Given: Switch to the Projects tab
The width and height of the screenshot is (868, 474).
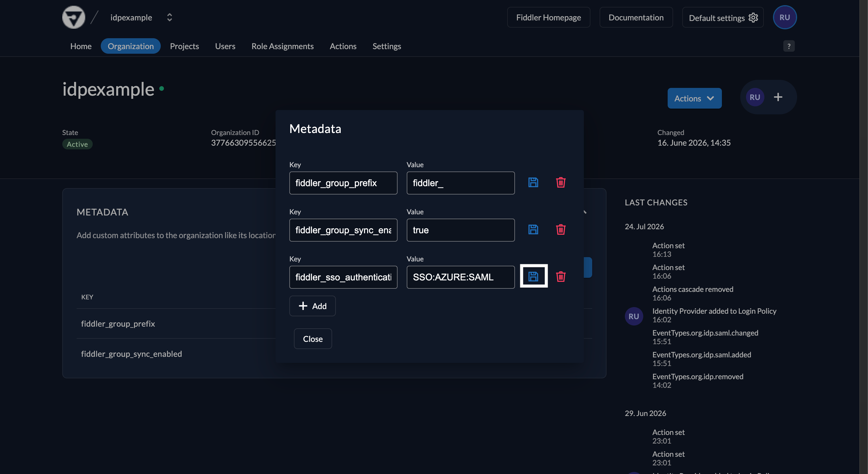Looking at the screenshot, I should coord(184,46).
